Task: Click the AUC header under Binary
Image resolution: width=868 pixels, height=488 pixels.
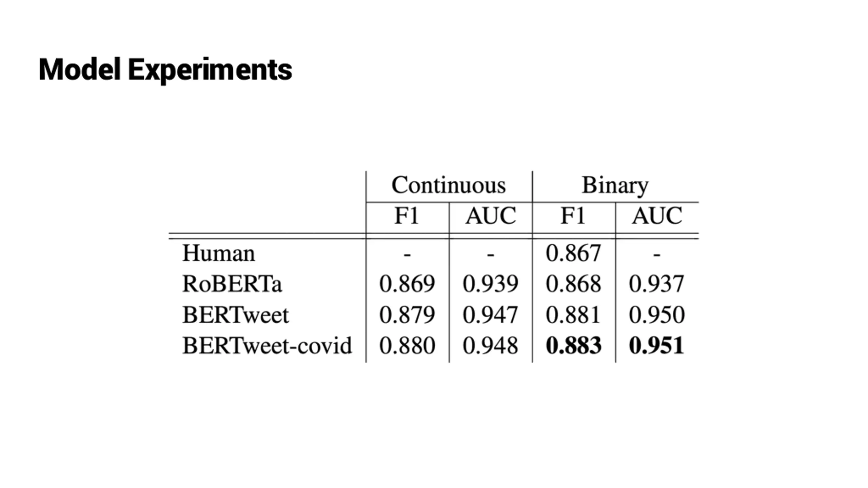Action: pyautogui.click(x=657, y=216)
